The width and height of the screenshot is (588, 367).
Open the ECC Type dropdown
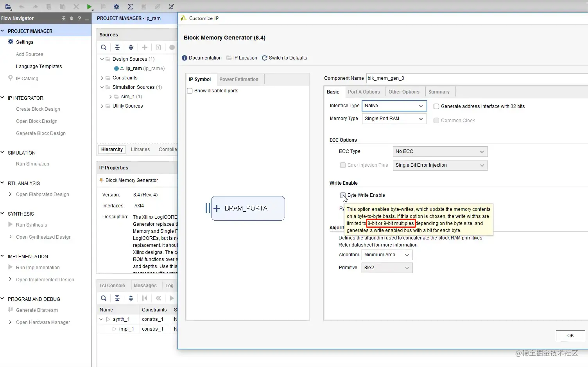tap(440, 151)
